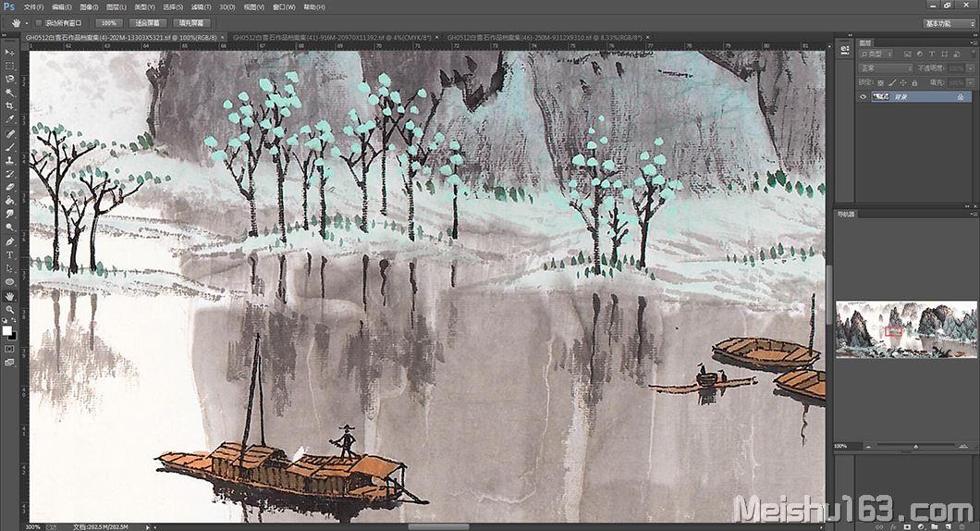Click the foreground color swatch
980x531 pixels.
pos(6,330)
